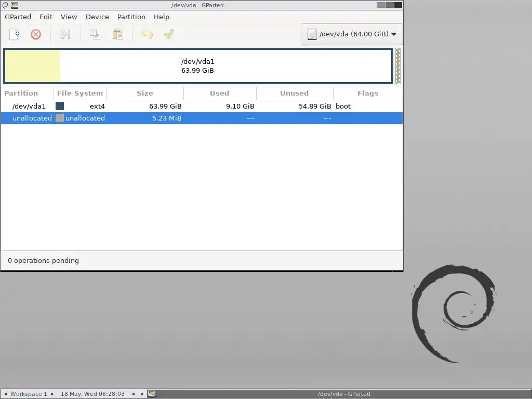Switch to previous workspace with left arrow
Viewport: 532px width, 399px height.
tap(5, 394)
